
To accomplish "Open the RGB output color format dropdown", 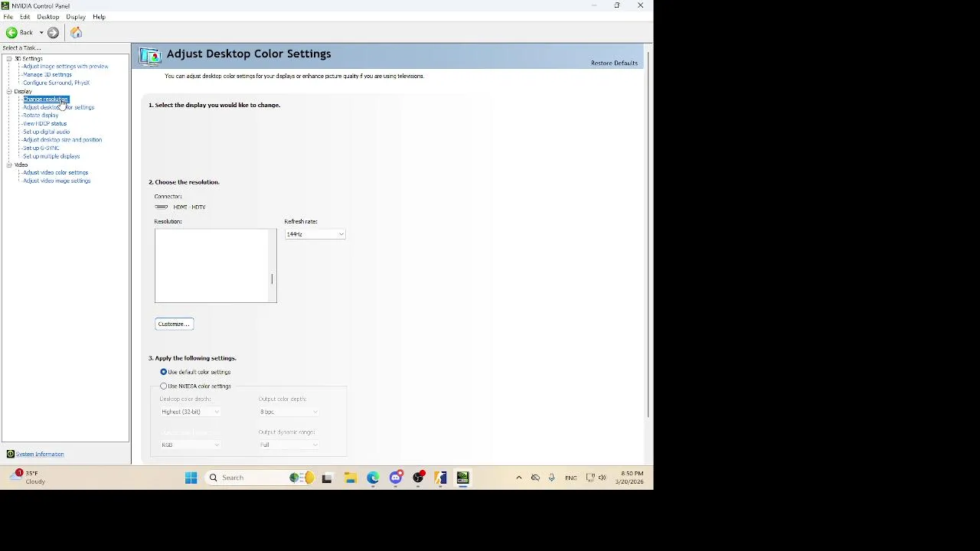I will (x=190, y=445).
